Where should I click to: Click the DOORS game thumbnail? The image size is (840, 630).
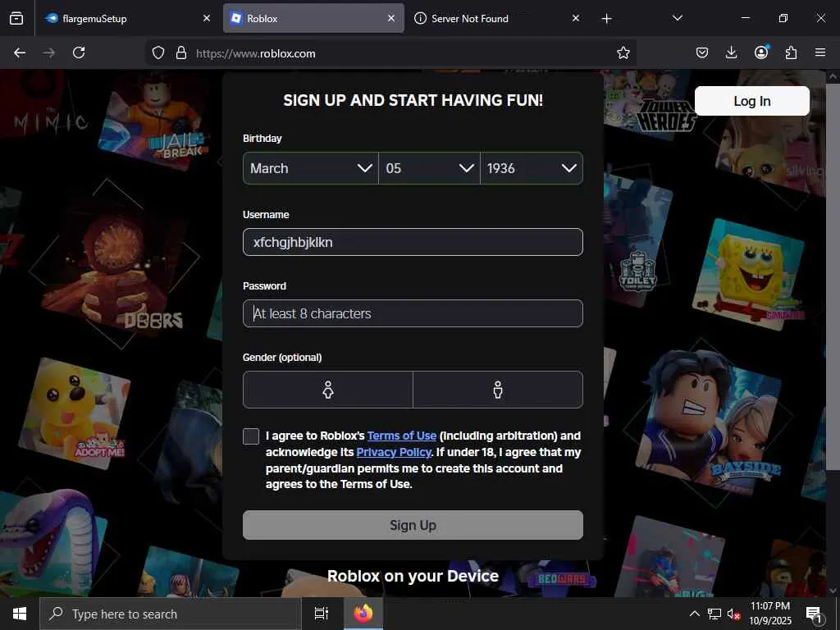coord(113,268)
